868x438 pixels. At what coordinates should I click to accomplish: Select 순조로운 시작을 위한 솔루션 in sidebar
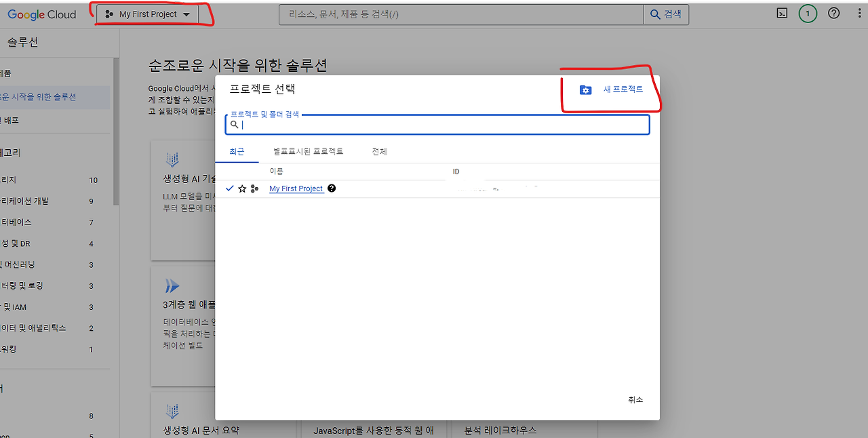[54, 97]
